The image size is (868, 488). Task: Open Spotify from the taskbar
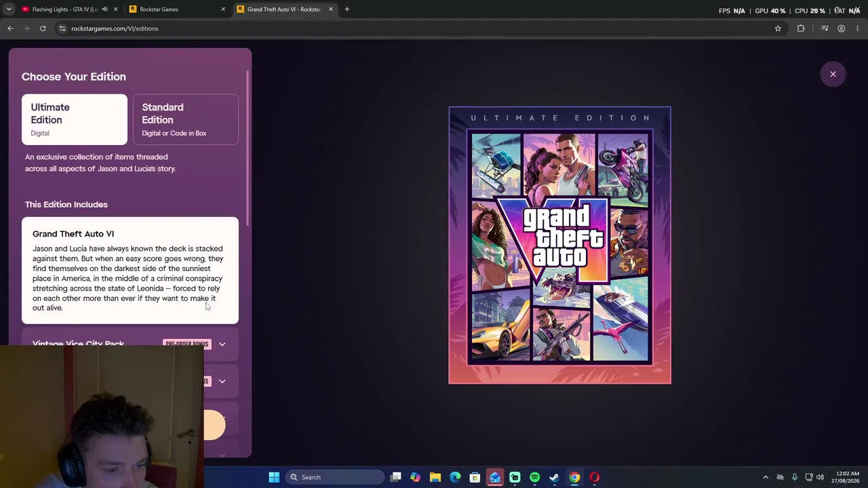pos(534,477)
